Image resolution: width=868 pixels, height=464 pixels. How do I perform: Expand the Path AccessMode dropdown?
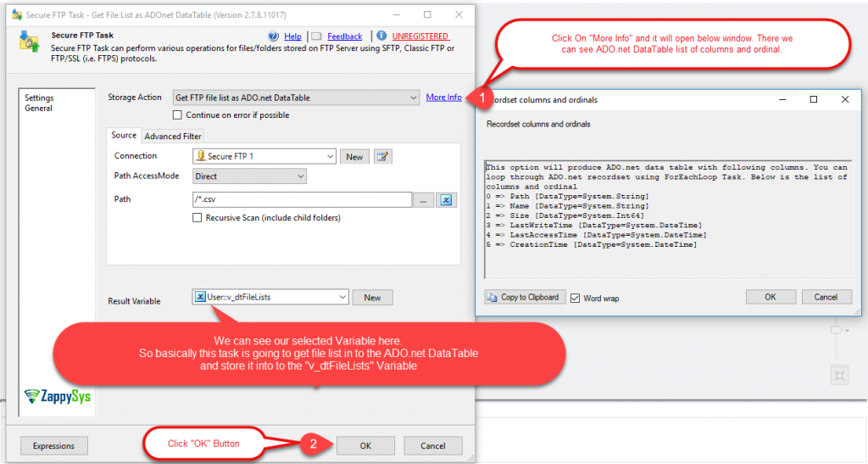(x=300, y=176)
